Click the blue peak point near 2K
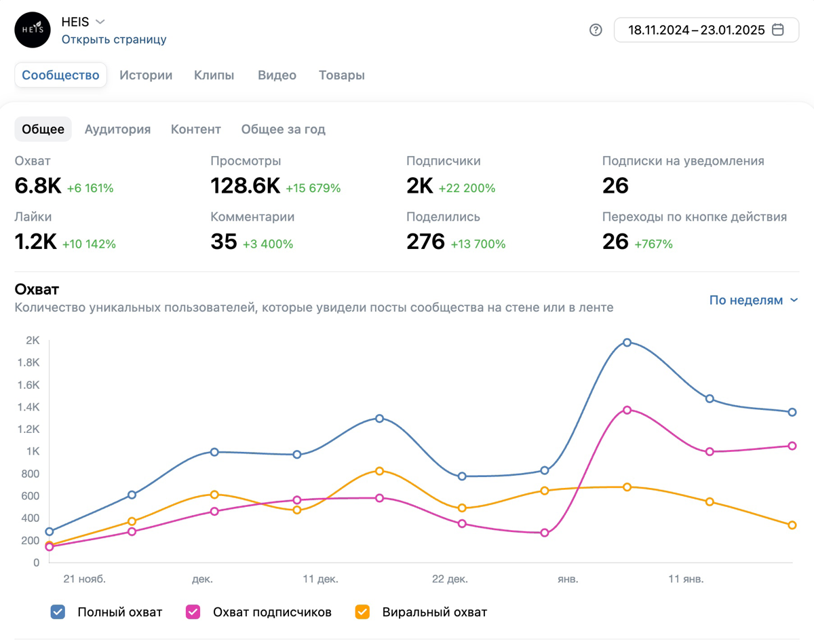 click(x=627, y=343)
